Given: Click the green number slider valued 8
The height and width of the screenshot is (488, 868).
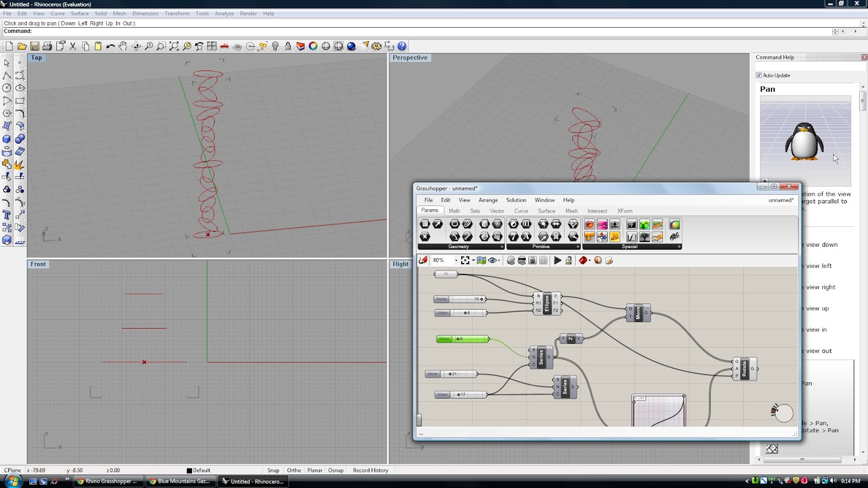Looking at the screenshot, I should tap(462, 339).
